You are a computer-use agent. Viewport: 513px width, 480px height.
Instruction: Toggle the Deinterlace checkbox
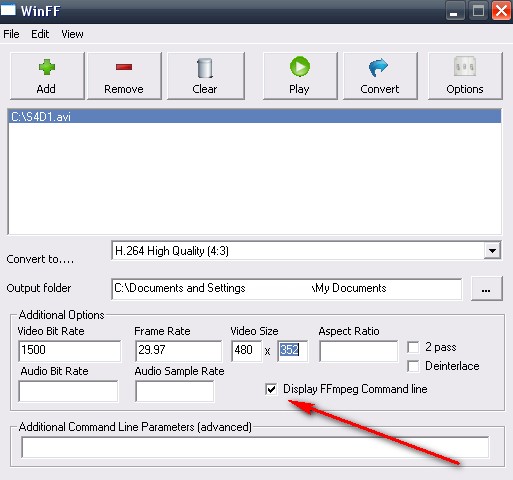click(x=413, y=366)
